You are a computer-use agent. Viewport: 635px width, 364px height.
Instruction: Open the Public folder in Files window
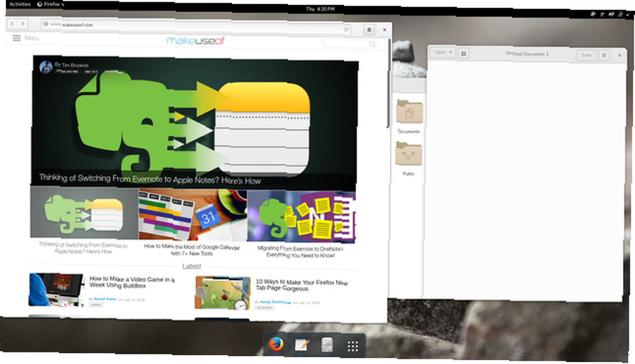tap(408, 159)
